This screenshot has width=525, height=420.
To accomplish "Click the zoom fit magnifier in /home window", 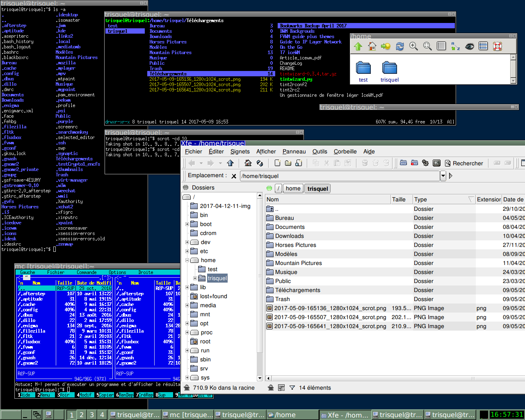I will (x=427, y=46).
